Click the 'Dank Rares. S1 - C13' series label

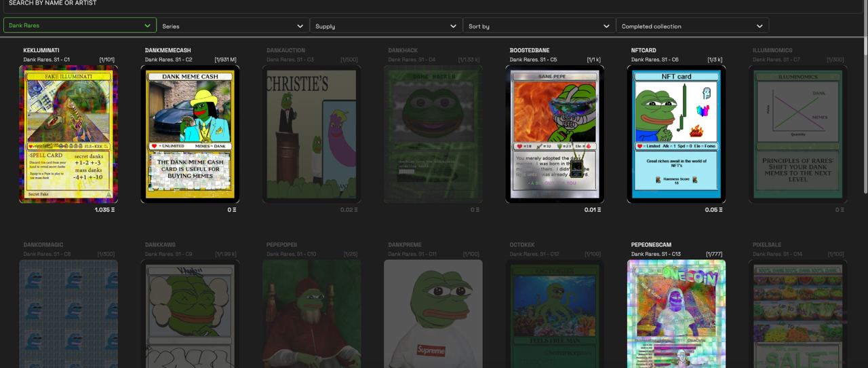pos(656,254)
